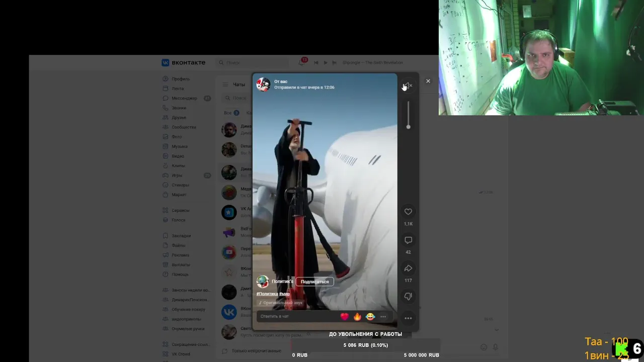Open the notifications bell
Image resolution: width=644 pixels, height=362 pixels.
point(301,62)
